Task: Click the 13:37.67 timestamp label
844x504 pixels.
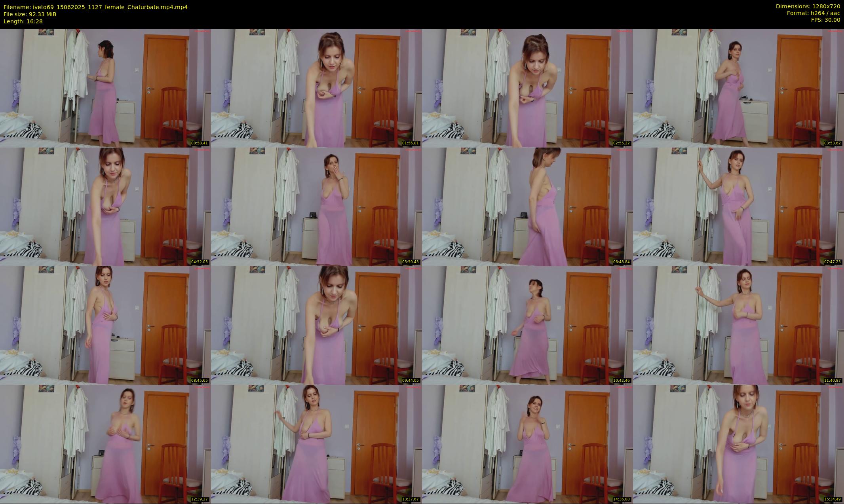Action: pyautogui.click(x=411, y=499)
